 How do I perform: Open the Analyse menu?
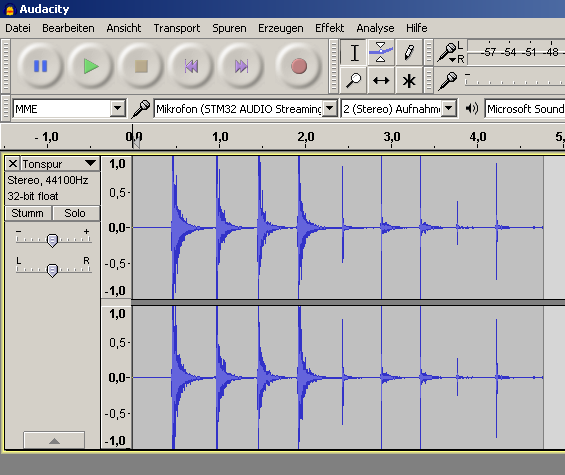tap(375, 28)
